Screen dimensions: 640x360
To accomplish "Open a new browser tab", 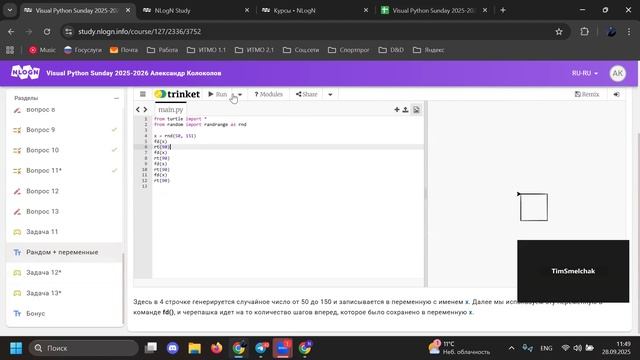I will pyautogui.click(x=503, y=10).
